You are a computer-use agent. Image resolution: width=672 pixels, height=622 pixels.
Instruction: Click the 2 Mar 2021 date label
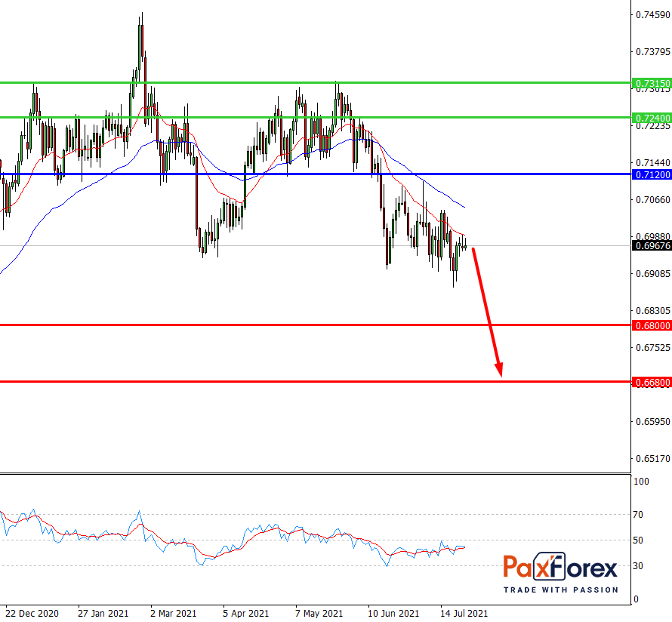pyautogui.click(x=173, y=613)
